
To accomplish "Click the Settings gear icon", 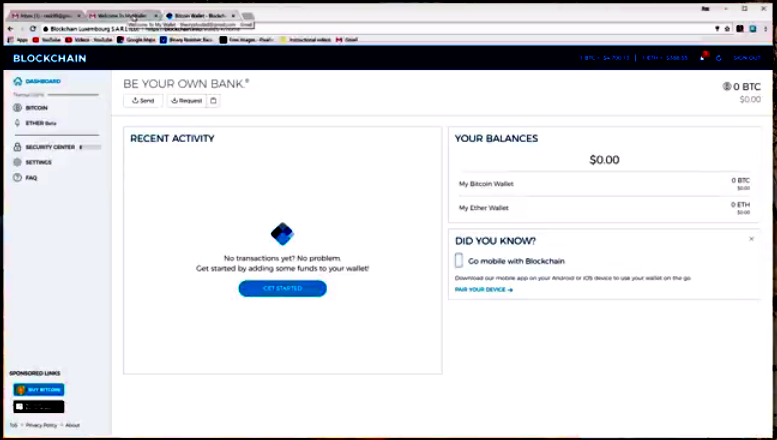I will point(17,162).
